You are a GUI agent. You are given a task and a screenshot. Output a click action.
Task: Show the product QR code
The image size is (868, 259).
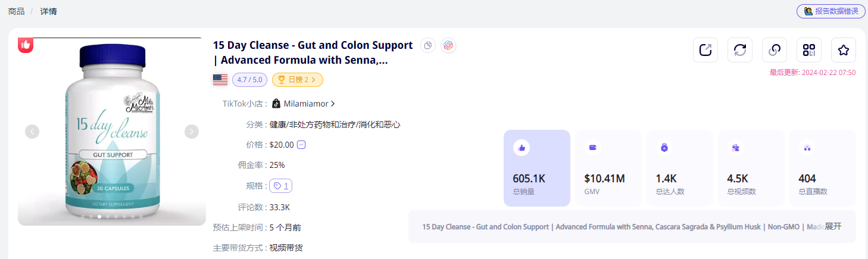(809, 50)
